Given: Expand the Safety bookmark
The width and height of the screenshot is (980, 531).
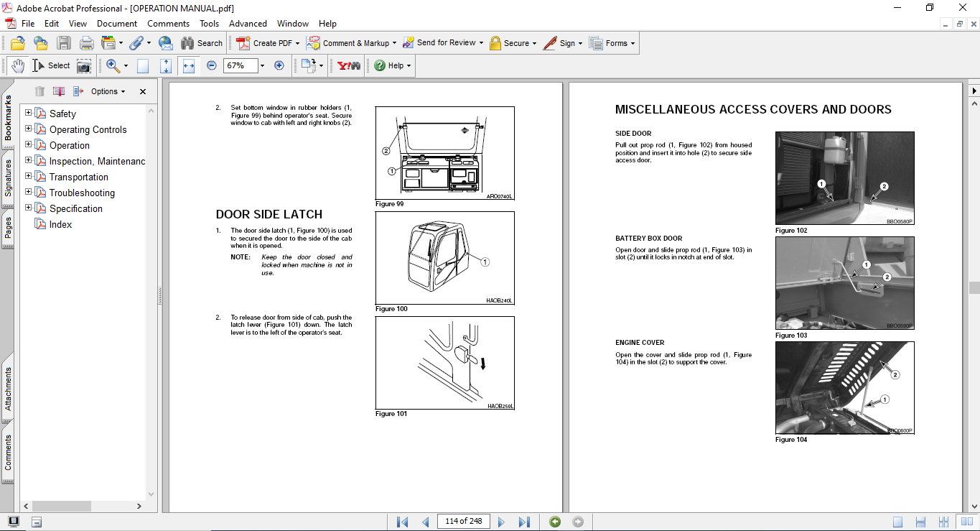Looking at the screenshot, I should coord(29,113).
